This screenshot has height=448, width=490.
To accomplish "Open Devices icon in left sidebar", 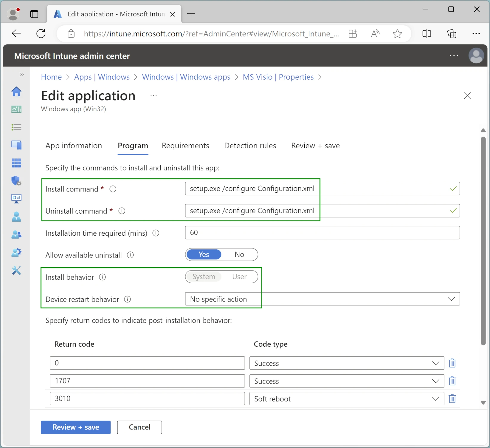I will [x=16, y=145].
